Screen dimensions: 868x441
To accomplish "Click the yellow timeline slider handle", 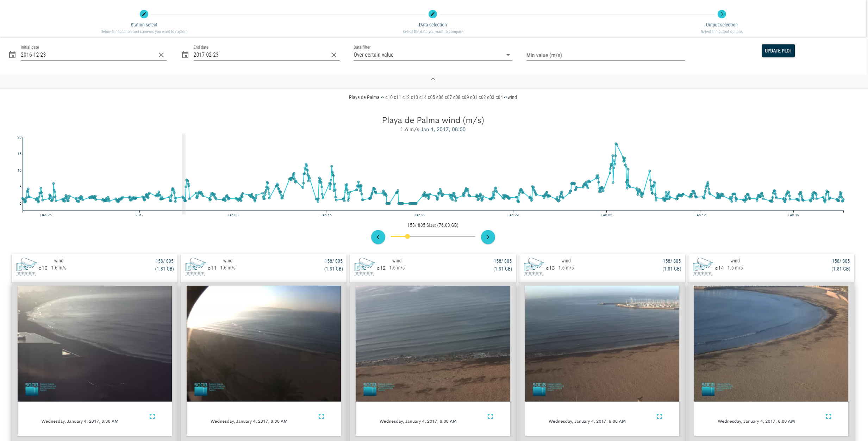I will 407,237.
